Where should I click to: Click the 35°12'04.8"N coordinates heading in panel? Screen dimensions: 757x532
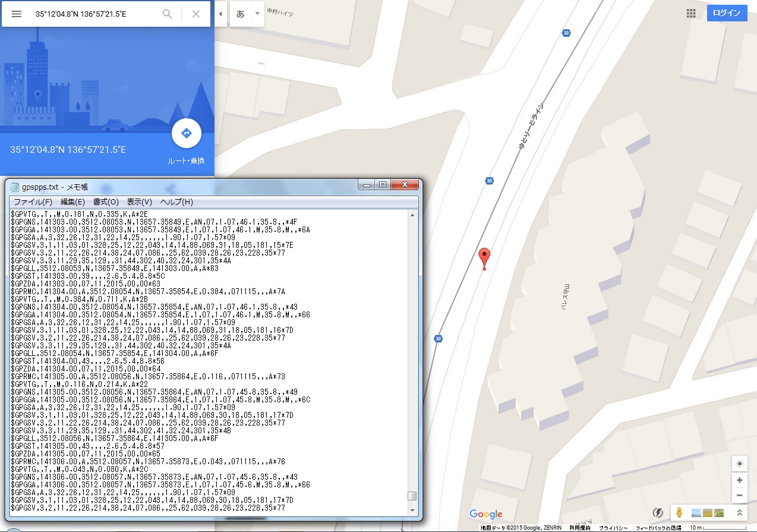(68, 150)
